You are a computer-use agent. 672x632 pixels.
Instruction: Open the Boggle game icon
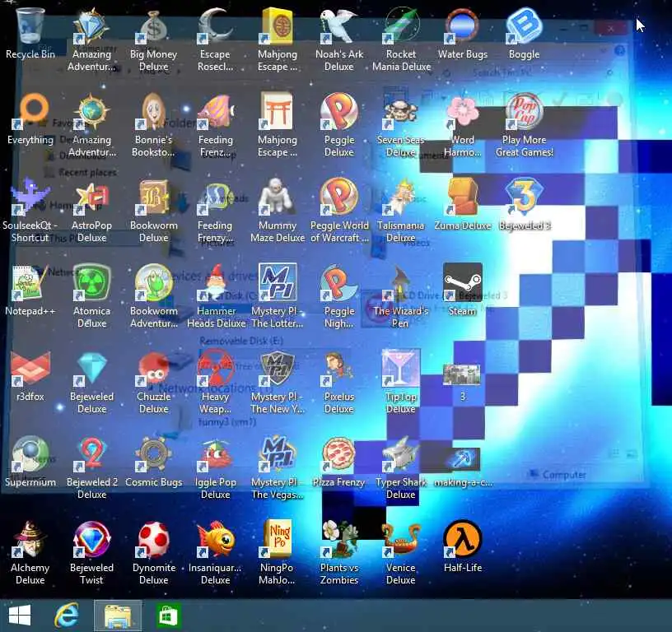point(524,26)
